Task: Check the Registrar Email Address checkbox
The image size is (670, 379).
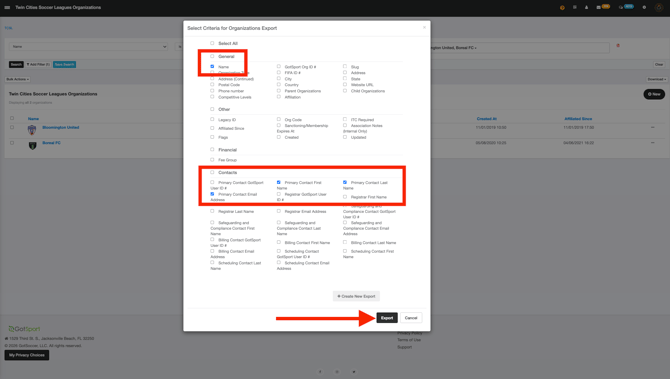Action: coord(279,211)
